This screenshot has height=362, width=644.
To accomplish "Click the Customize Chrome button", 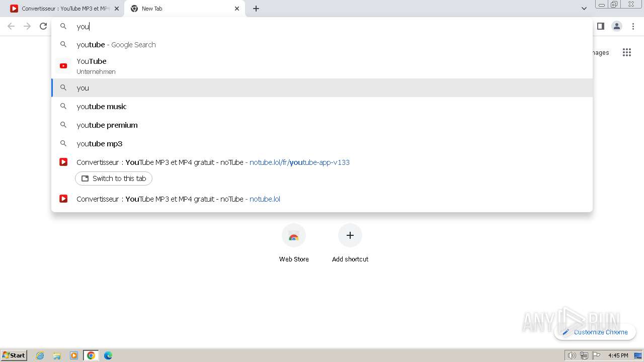I will click(595, 332).
